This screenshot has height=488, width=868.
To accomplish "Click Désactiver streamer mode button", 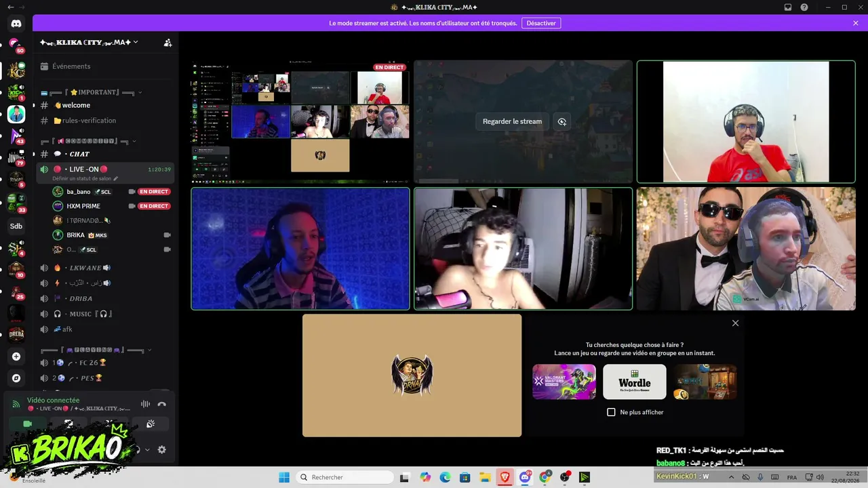I will tap(541, 23).
